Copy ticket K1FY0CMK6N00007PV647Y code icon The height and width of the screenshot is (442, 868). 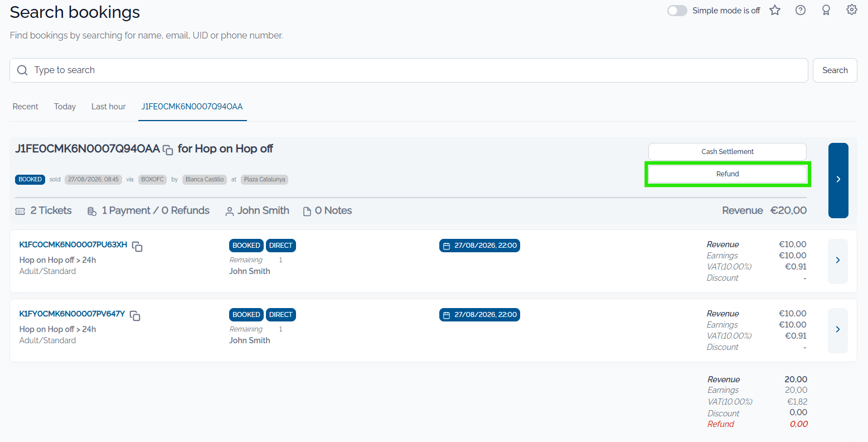[135, 315]
